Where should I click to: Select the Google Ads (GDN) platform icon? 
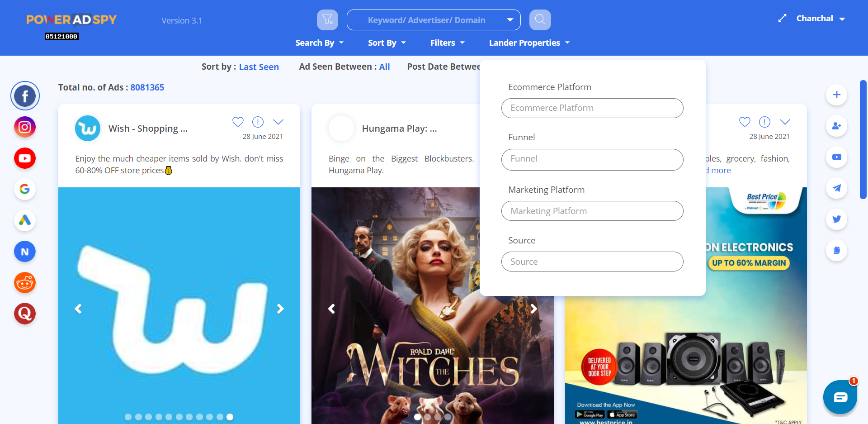pos(25,220)
